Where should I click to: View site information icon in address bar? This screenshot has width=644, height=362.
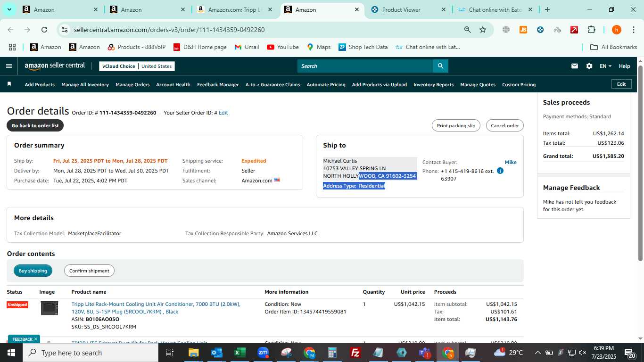[x=65, y=30]
